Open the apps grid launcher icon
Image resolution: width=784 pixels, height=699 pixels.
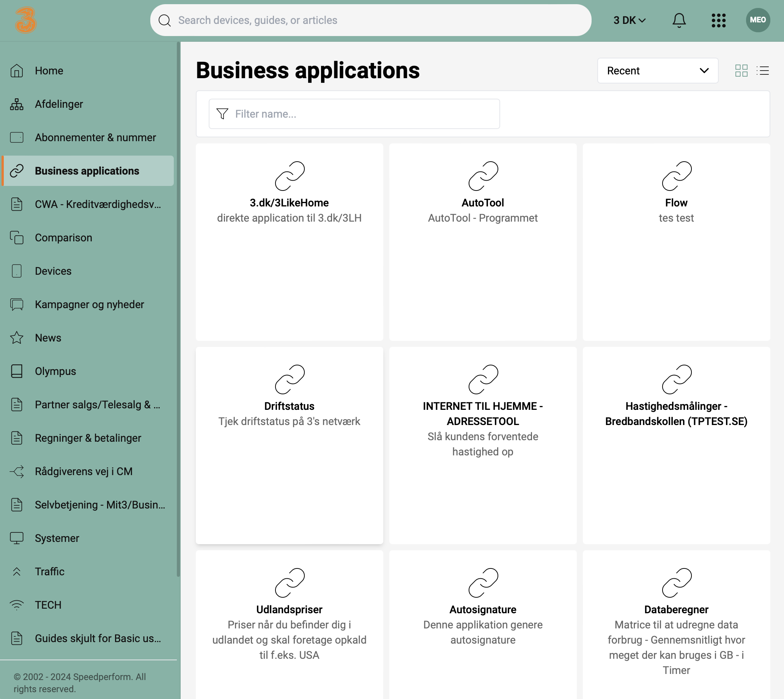coord(718,20)
